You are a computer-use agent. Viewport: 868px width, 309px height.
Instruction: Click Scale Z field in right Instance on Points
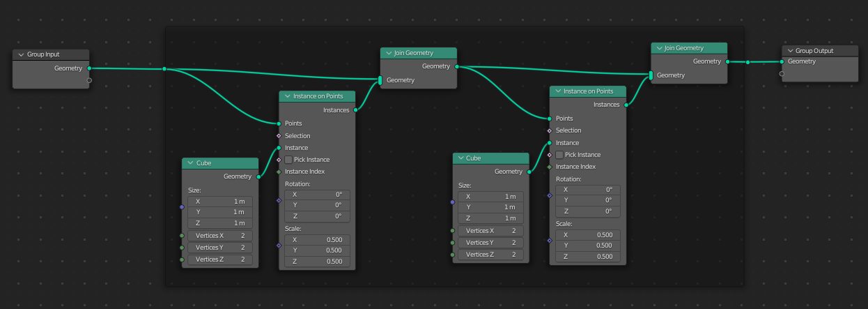pyautogui.click(x=587, y=256)
